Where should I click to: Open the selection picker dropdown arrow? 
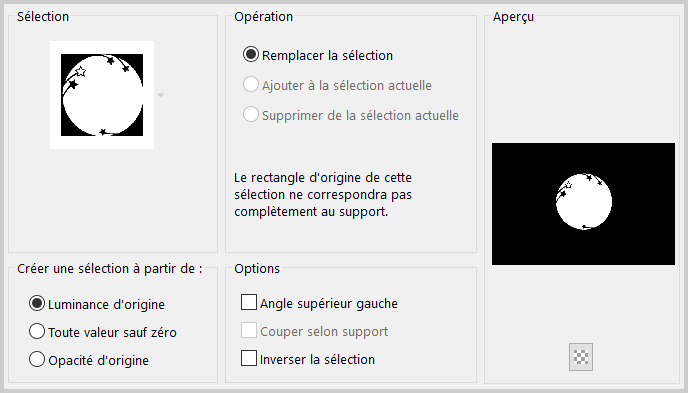pyautogui.click(x=161, y=95)
